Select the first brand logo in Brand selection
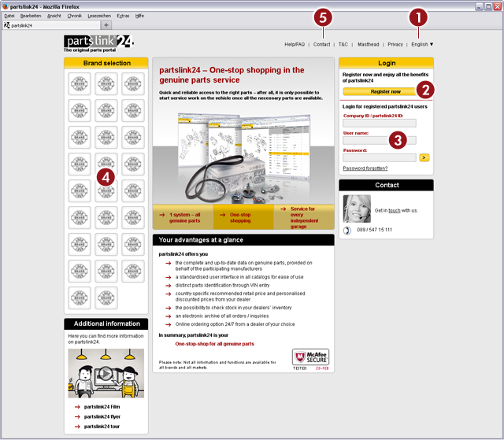This screenshot has width=504, height=440. [x=80, y=83]
